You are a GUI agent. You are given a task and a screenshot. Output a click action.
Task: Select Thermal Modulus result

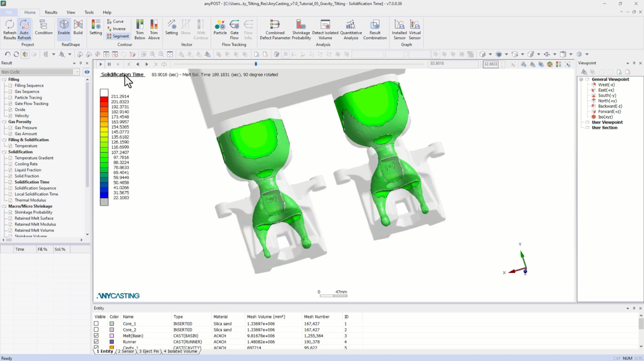30,200
